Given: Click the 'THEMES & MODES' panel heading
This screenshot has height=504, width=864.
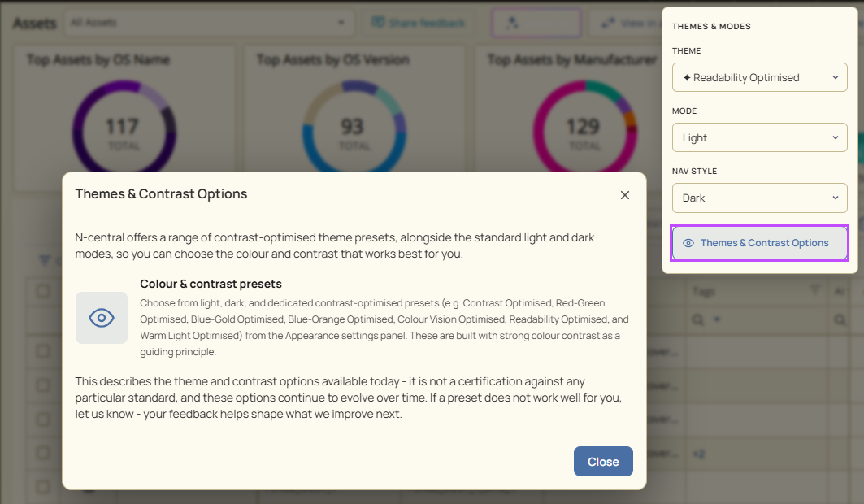Looking at the screenshot, I should 711,27.
